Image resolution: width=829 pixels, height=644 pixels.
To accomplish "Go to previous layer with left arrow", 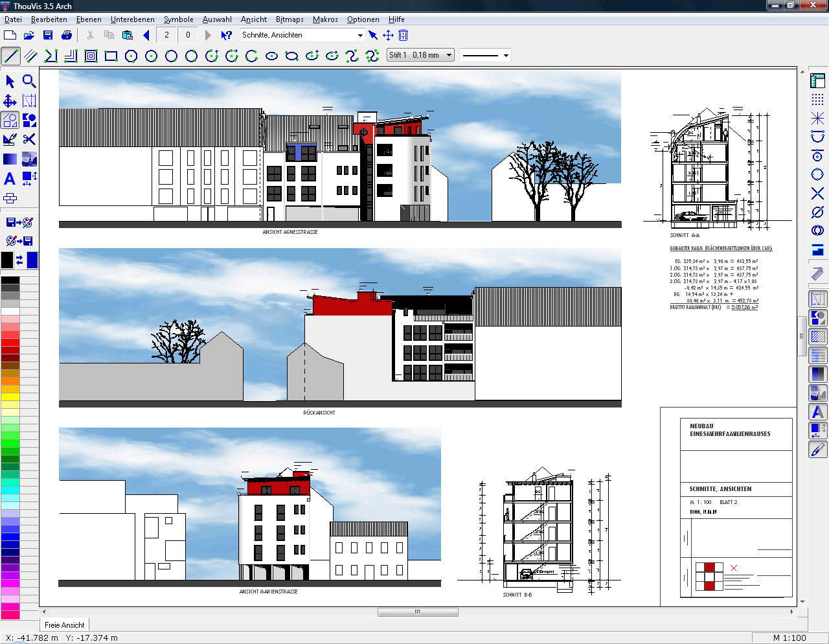I will pyautogui.click(x=146, y=35).
